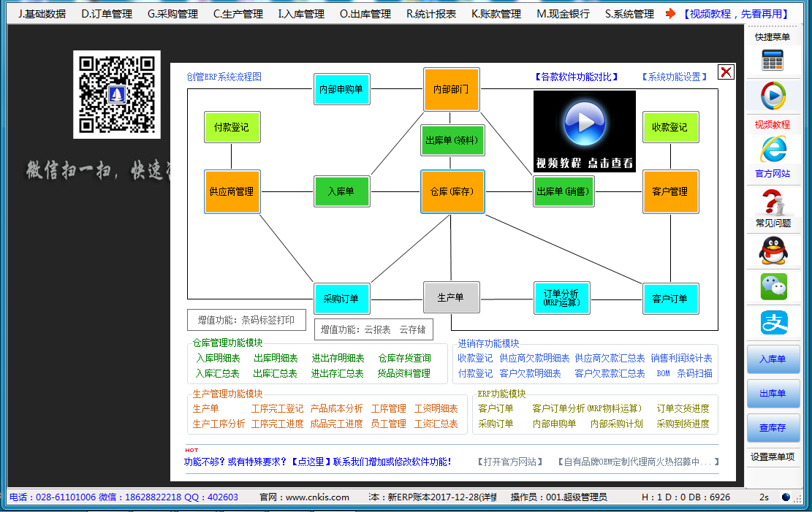Open the calculator icon in quick menu
Screen dimensions: 812x512
pos(773,60)
